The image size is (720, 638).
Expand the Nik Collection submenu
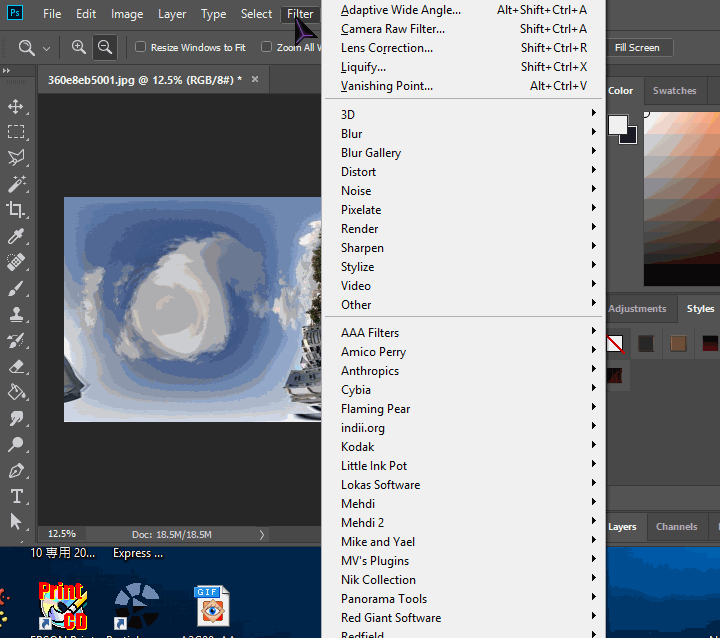[x=463, y=580]
